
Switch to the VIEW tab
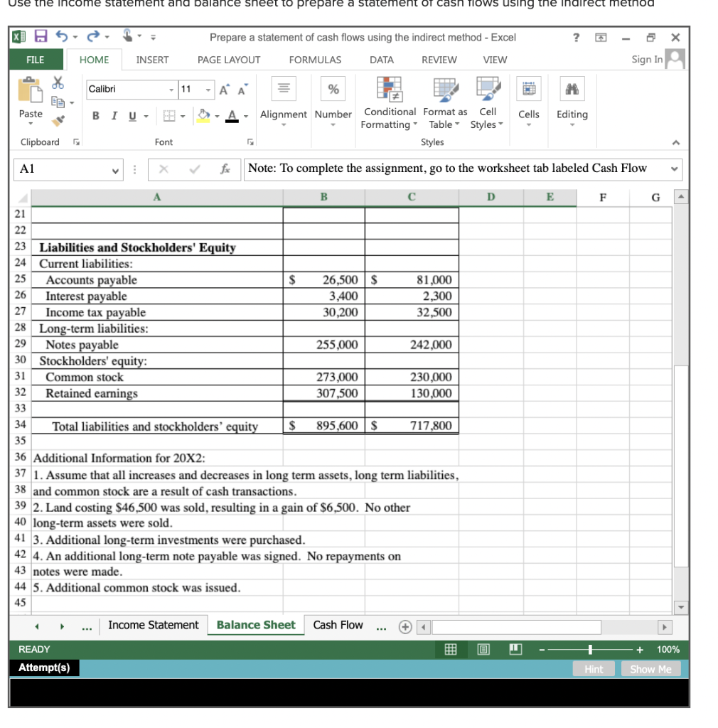495,60
